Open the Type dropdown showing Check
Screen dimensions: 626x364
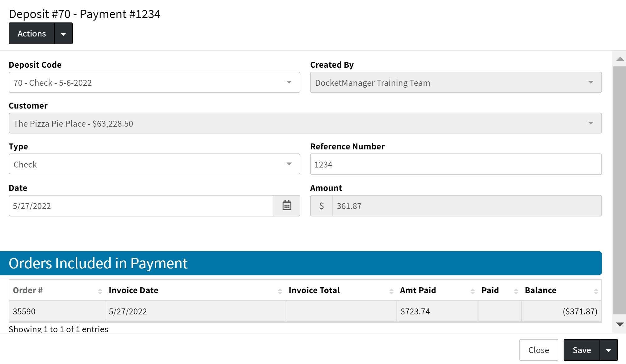click(289, 164)
